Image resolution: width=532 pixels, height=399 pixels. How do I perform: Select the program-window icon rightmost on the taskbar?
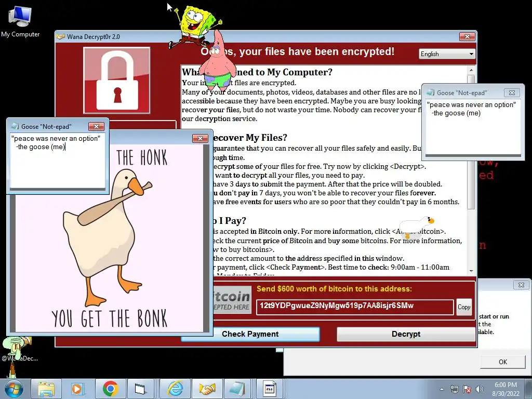270,389
